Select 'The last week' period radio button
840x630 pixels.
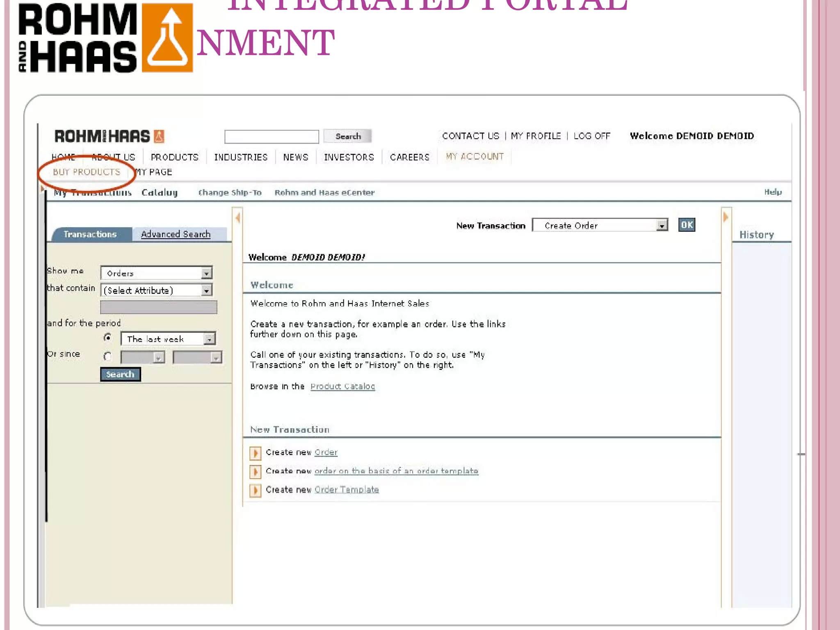click(107, 338)
